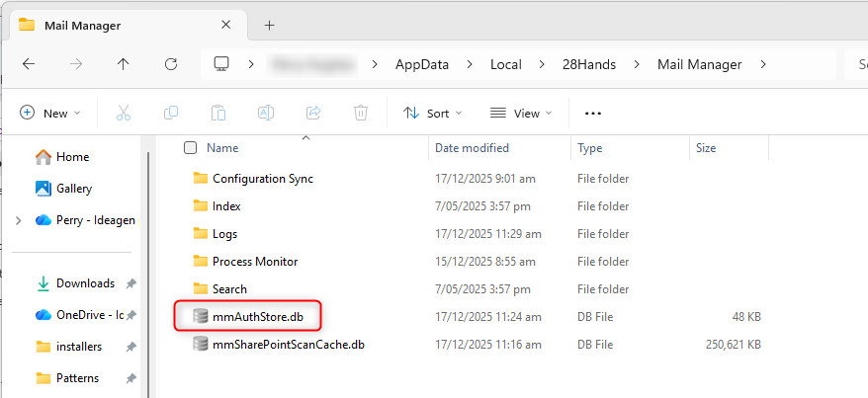Click the Share icon in toolbar
Viewport: 868px width, 398px height.
point(313,113)
